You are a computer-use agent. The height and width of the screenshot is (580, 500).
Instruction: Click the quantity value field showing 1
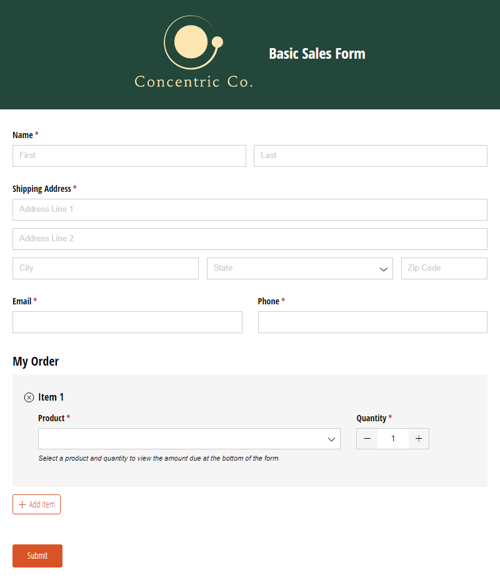pyautogui.click(x=393, y=439)
